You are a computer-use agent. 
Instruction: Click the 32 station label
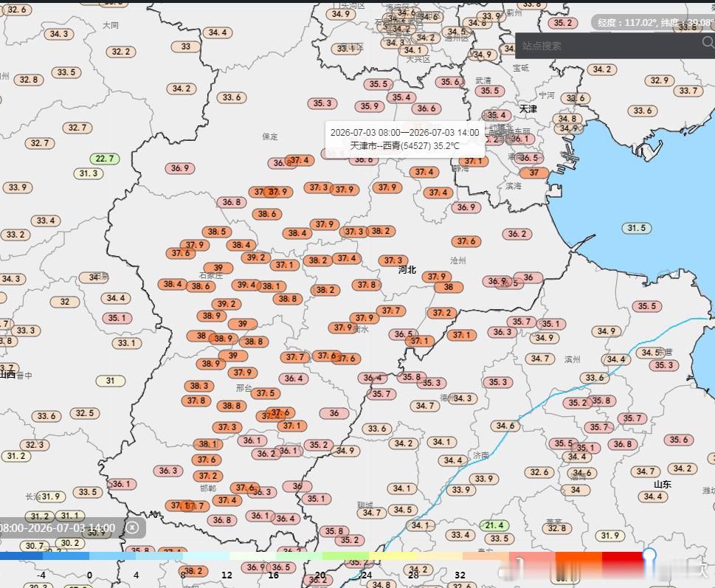click(65, 302)
